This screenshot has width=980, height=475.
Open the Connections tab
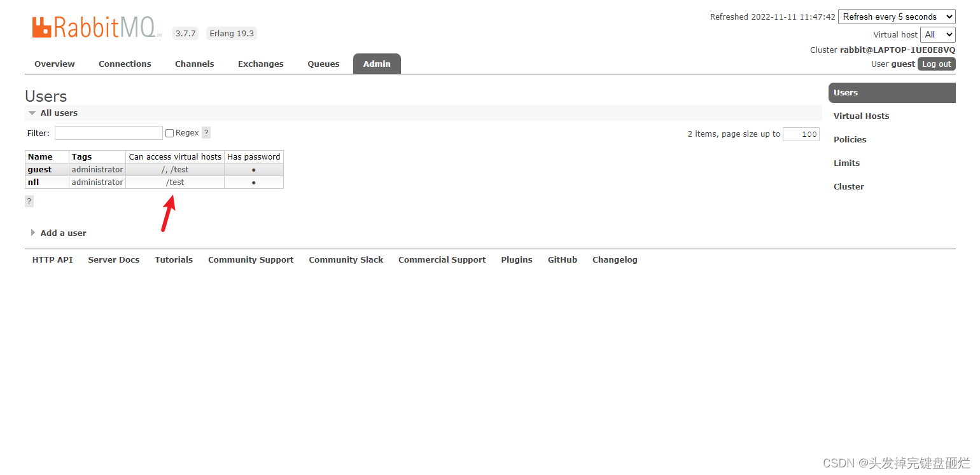click(125, 64)
